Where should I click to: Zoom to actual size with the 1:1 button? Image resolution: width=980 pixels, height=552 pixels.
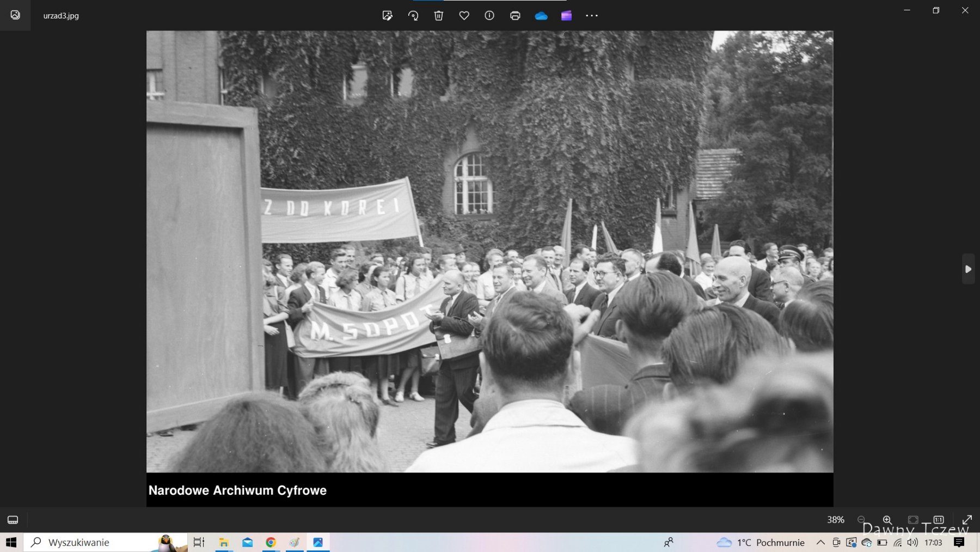tap(939, 520)
